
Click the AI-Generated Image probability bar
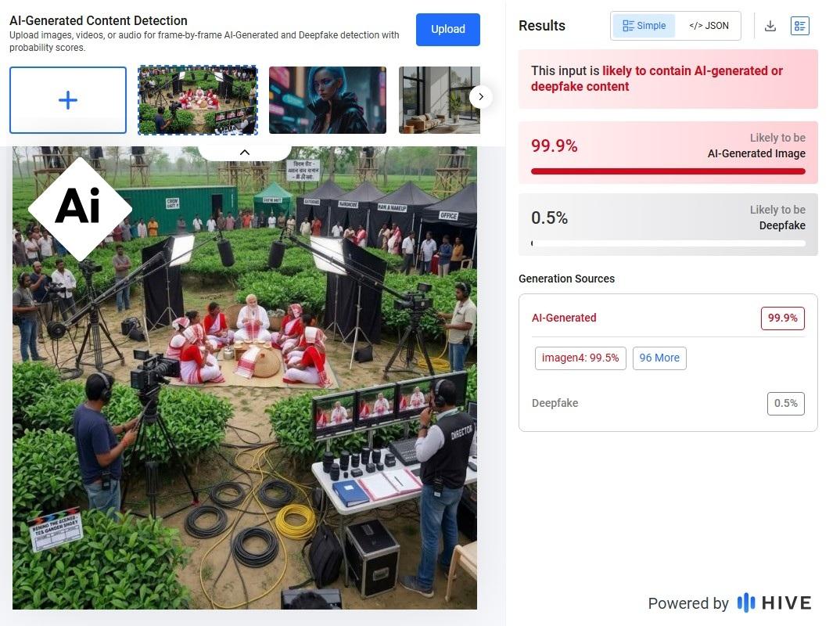668,171
